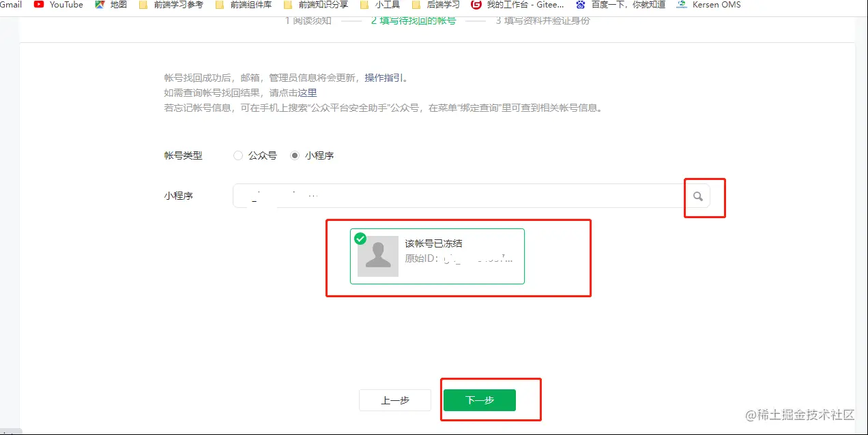Select the 公众号 account type radio

[x=238, y=155]
